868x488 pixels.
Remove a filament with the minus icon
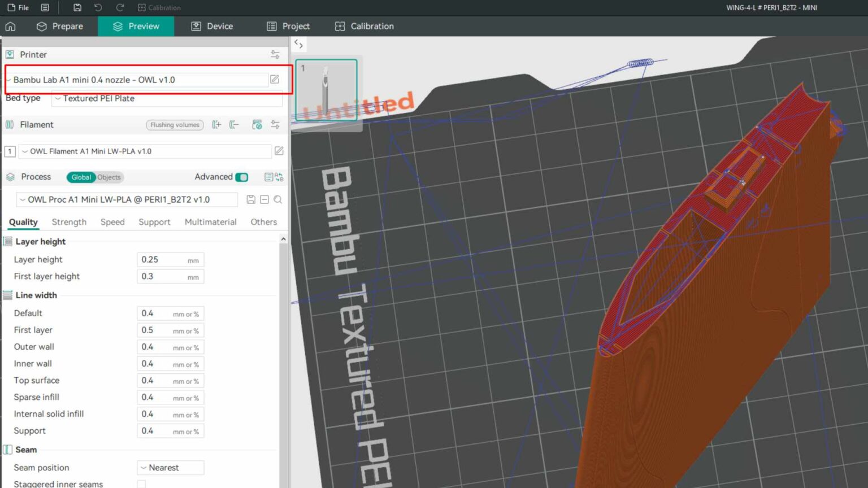(234, 125)
